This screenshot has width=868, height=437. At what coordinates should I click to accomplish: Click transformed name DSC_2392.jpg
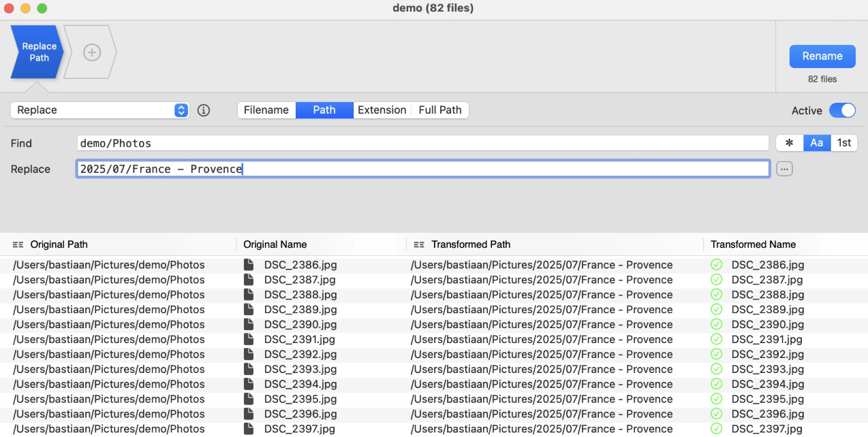[768, 355]
